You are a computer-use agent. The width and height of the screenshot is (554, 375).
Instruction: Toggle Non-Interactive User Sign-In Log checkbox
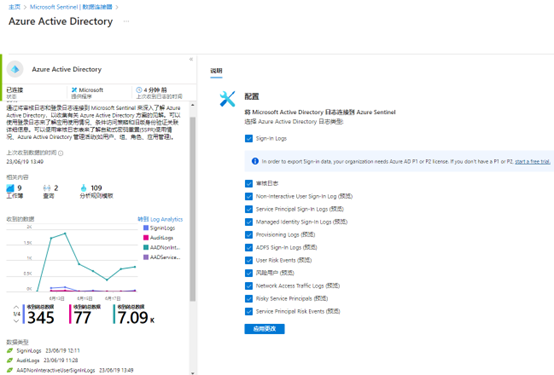pyautogui.click(x=249, y=196)
